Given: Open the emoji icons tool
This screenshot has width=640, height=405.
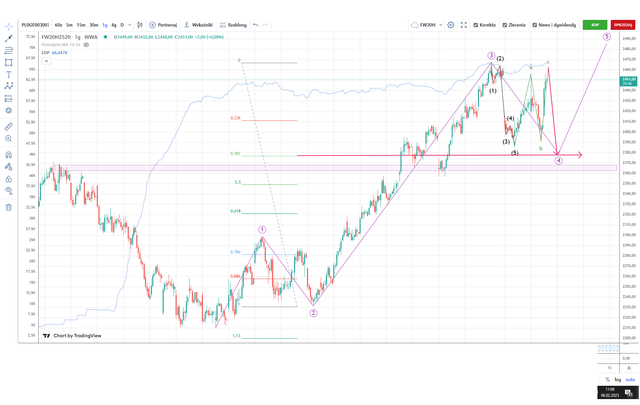Looking at the screenshot, I should pos(9,110).
